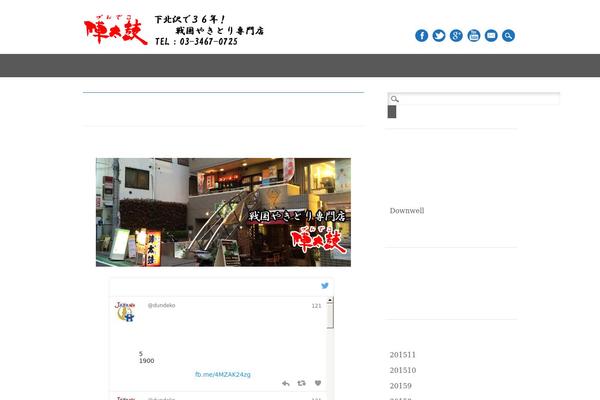The image size is (600, 400).
Task: Open the YouTube icon in the header
Action: point(474,36)
